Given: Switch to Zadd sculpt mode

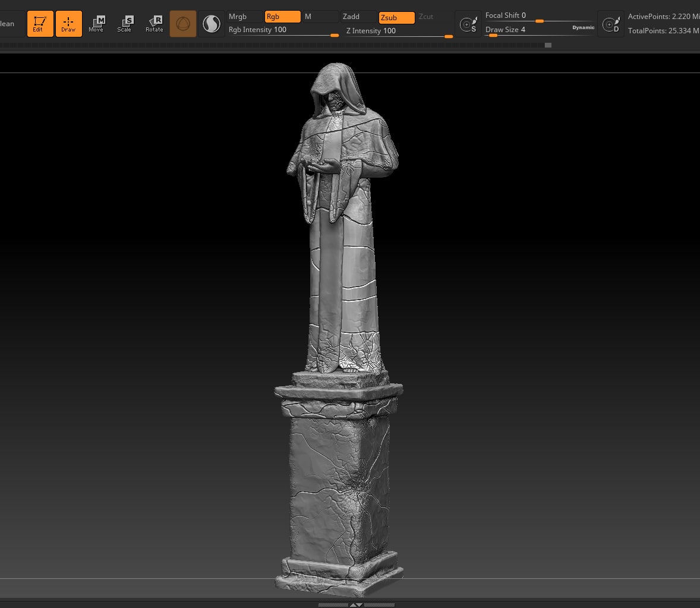Looking at the screenshot, I should pyautogui.click(x=358, y=17).
